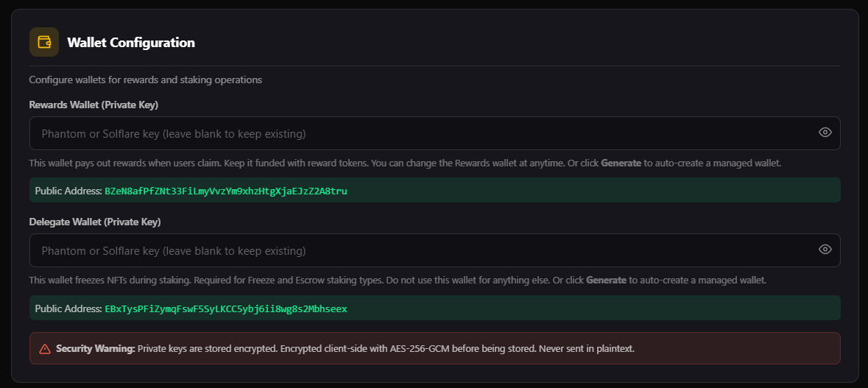Focus the Rewards Wallet private key field
The height and width of the screenshot is (388, 868).
click(x=420, y=133)
